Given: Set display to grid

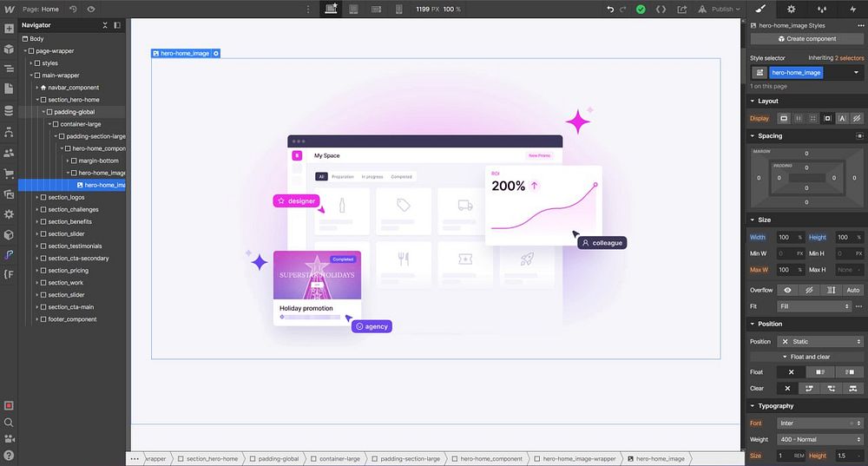Looking at the screenshot, I should coord(812,118).
